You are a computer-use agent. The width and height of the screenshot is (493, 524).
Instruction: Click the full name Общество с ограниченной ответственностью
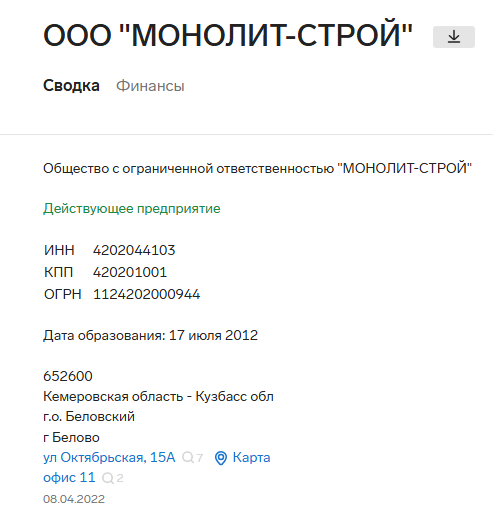(x=188, y=168)
